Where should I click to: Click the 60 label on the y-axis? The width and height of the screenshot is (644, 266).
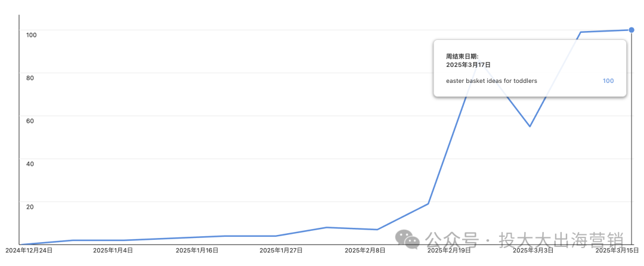[x=30, y=120]
